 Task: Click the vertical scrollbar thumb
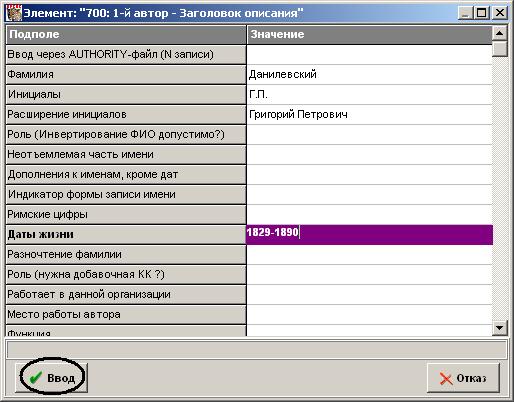point(499,49)
